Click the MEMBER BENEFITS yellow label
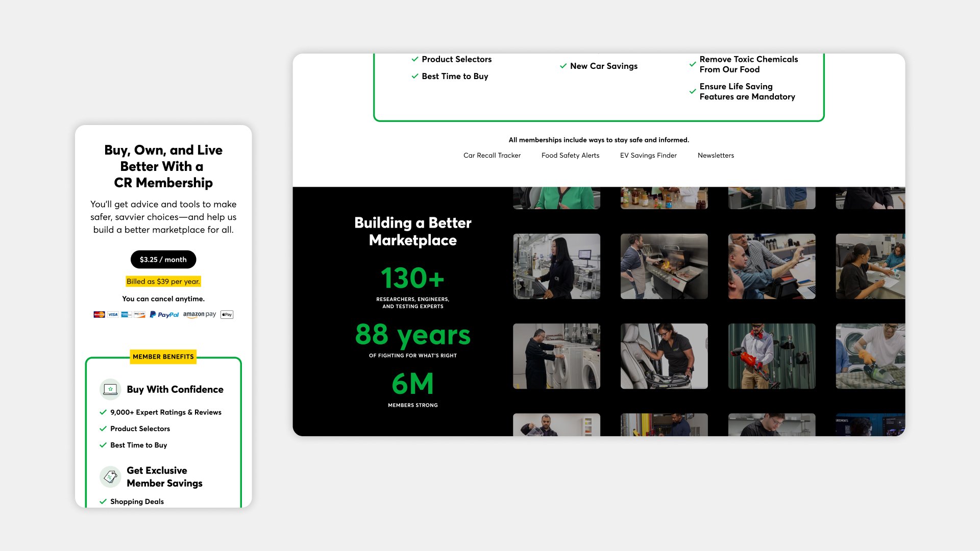This screenshot has height=551, width=980. click(163, 357)
